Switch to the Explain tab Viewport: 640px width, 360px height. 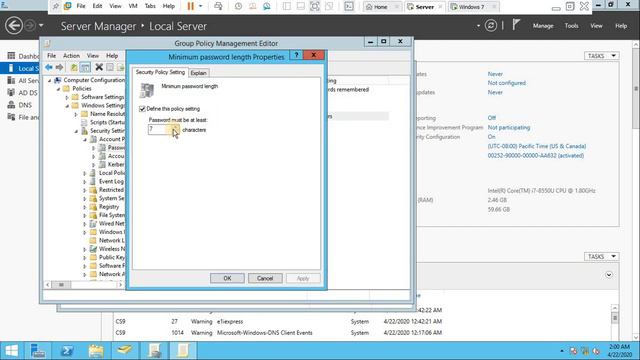199,73
